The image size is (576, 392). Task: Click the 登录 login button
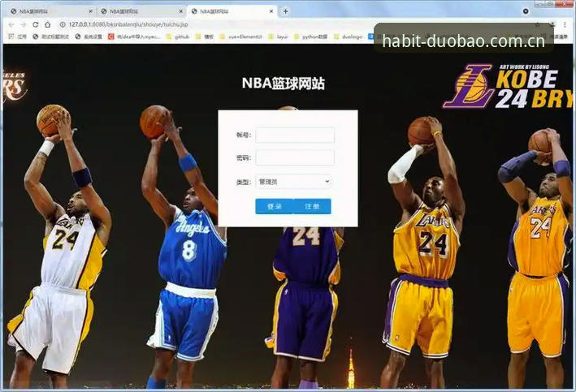(x=275, y=206)
